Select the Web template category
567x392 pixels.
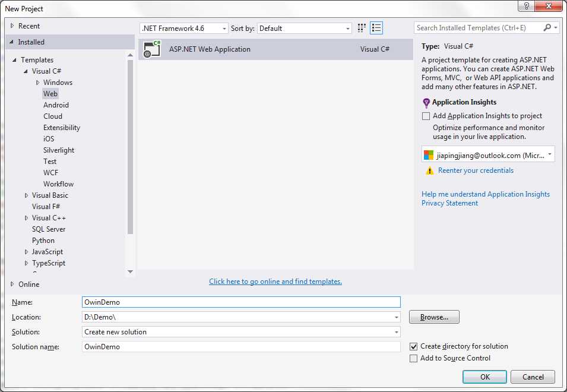click(50, 94)
